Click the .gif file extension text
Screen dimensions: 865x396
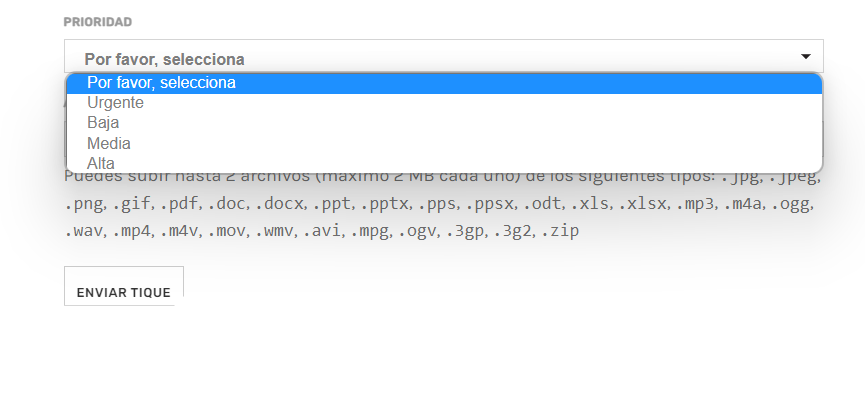131,204
